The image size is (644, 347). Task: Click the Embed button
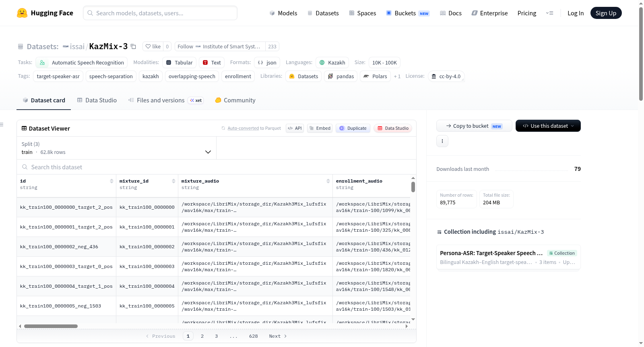[x=320, y=128]
